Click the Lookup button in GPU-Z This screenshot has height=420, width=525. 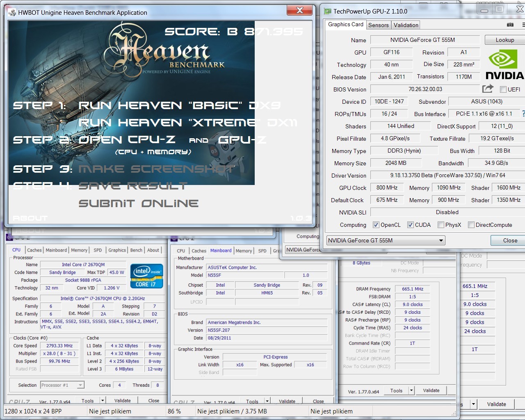[x=505, y=40]
